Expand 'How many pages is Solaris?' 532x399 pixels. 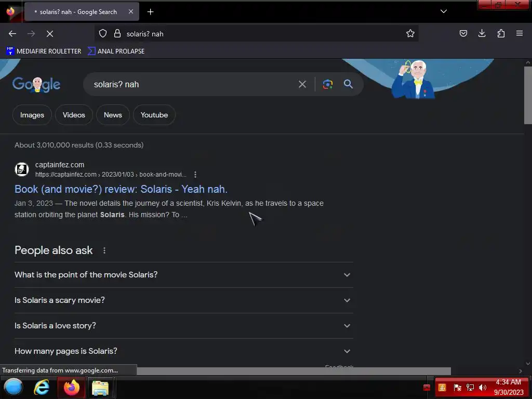[x=183, y=351]
